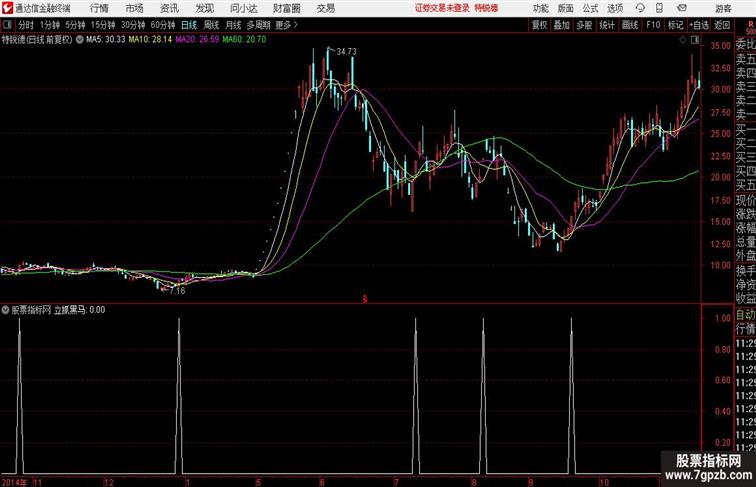Click the 7.16 low price label
The image size is (756, 487).
click(177, 291)
